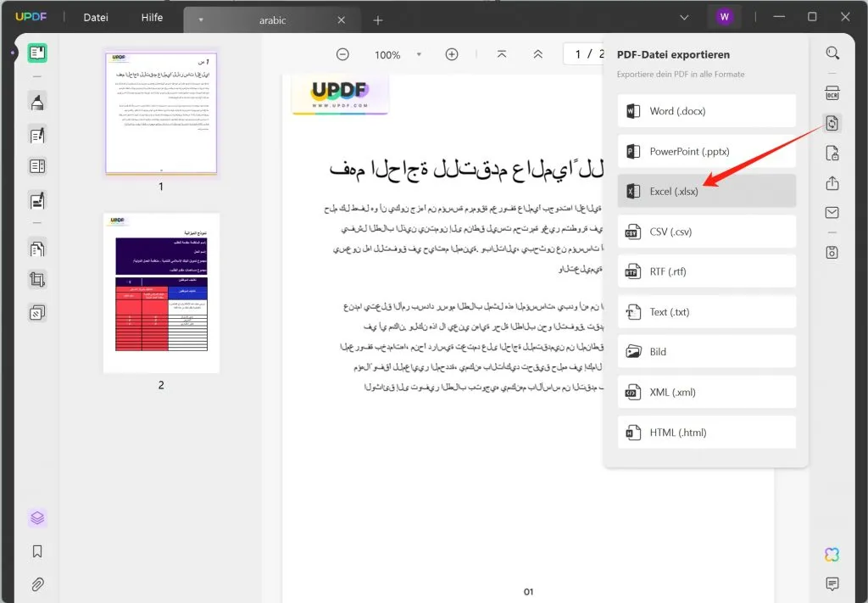Open the Share panel

pyautogui.click(x=832, y=182)
